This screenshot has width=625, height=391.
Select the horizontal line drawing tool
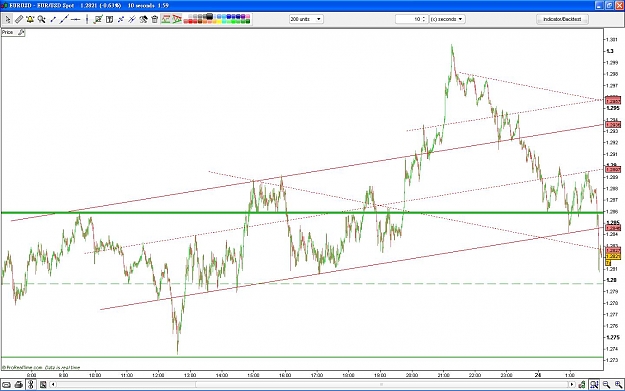tap(75, 19)
